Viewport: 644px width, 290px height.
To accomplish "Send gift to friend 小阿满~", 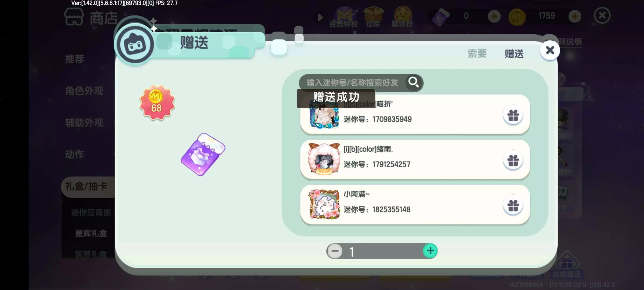I will pyautogui.click(x=513, y=206).
